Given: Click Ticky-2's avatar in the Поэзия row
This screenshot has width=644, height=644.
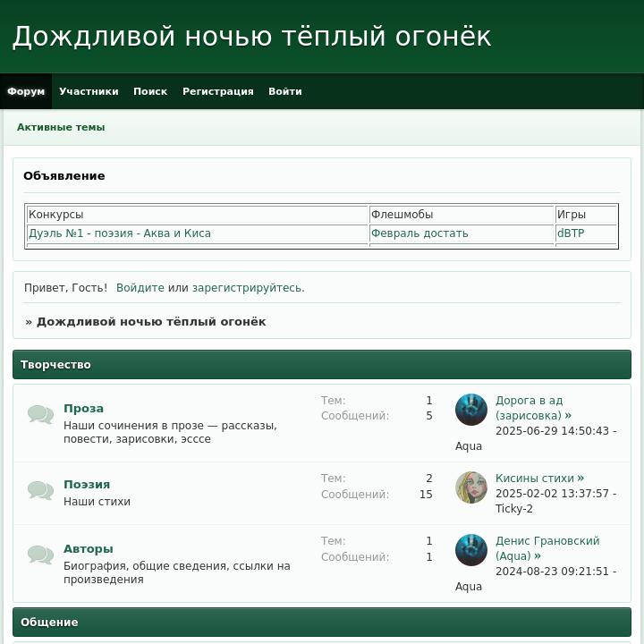Looking at the screenshot, I should point(471,487).
